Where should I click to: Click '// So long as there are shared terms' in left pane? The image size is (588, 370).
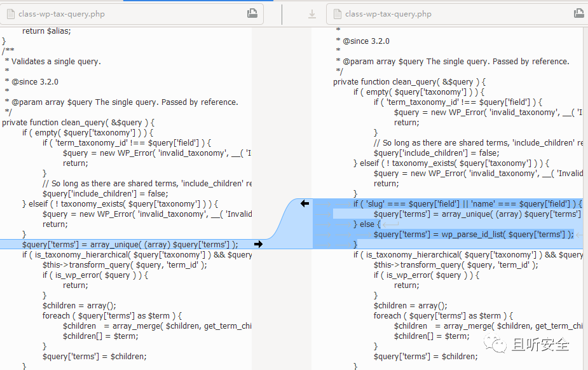[147, 184]
